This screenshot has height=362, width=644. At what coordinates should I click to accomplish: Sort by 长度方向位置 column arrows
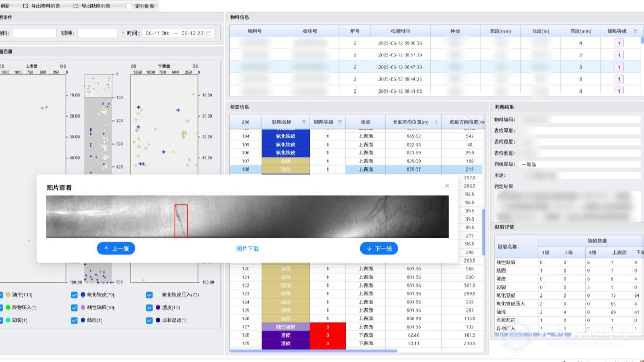pyautogui.click(x=436, y=122)
